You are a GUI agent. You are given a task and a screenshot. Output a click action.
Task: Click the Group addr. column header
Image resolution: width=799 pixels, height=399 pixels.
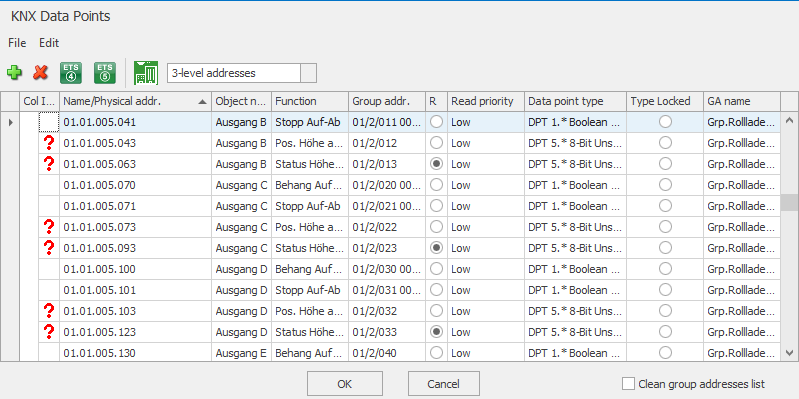tap(387, 101)
